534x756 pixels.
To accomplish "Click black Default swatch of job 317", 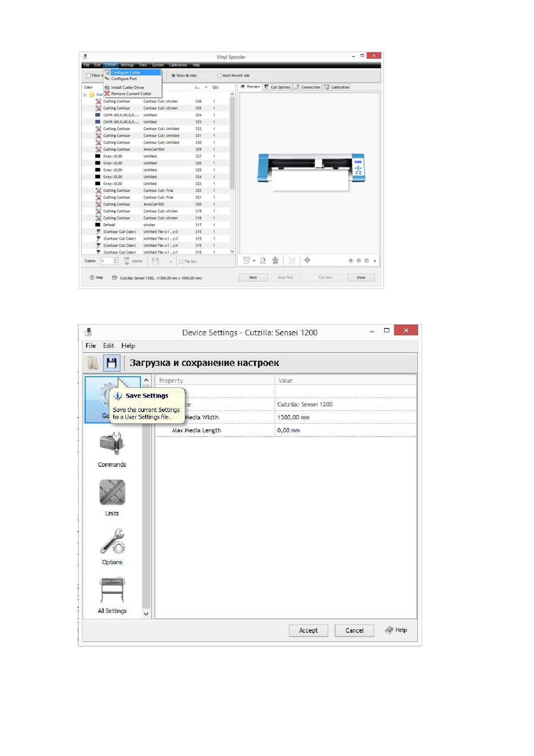I will click(x=98, y=225).
